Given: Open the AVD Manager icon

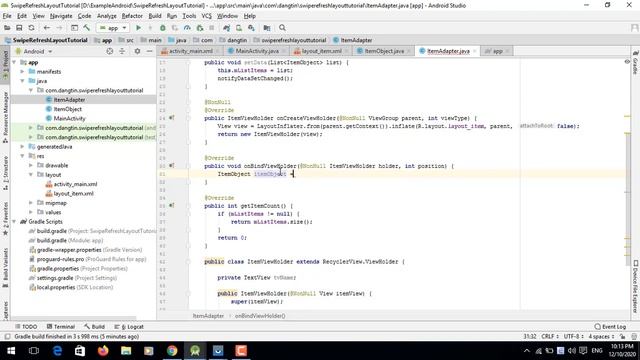Looking at the screenshot, I should click(239, 28).
